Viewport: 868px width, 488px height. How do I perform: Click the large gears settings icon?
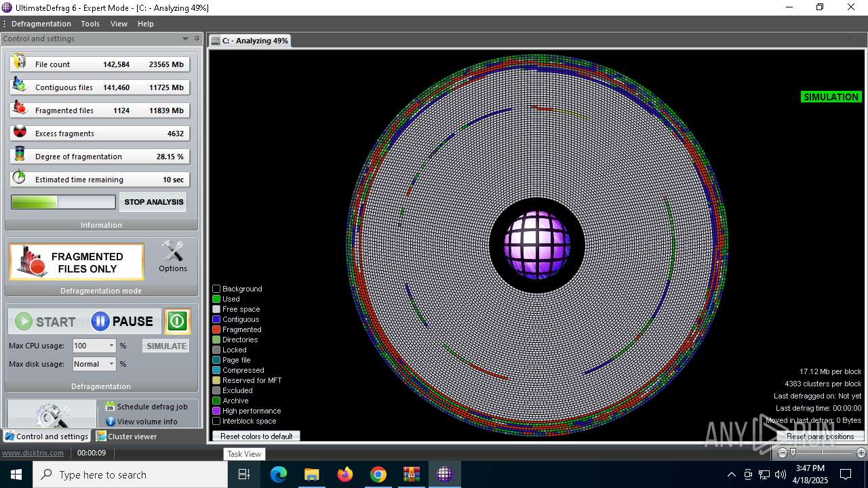[52, 414]
